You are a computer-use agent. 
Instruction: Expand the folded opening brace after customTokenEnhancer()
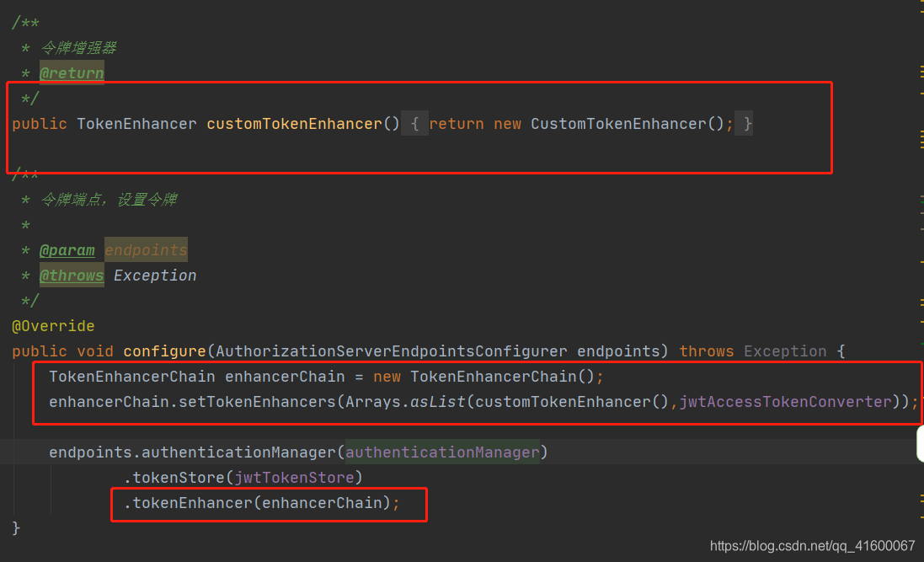pos(414,124)
